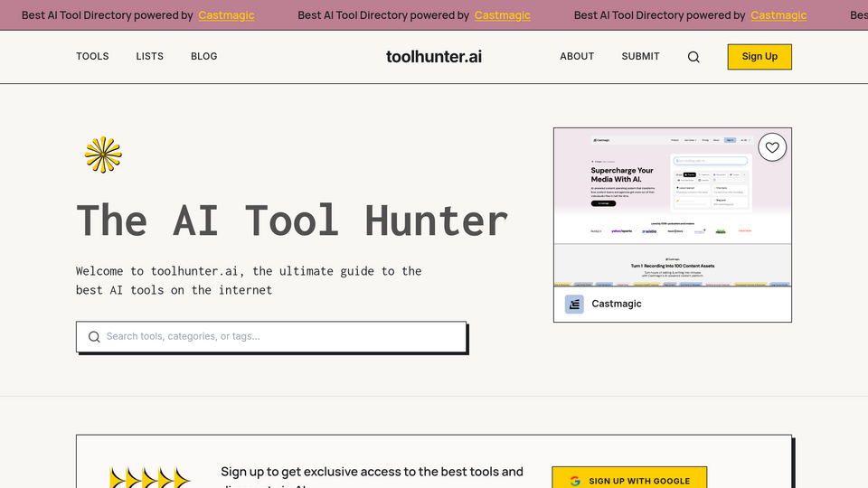The image size is (868, 488).
Task: Open the ABOUT page
Action: coord(577,56)
